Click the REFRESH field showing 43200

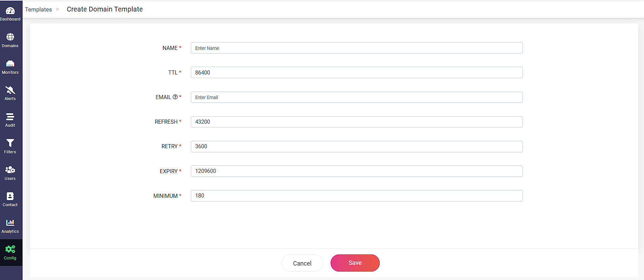click(x=357, y=122)
